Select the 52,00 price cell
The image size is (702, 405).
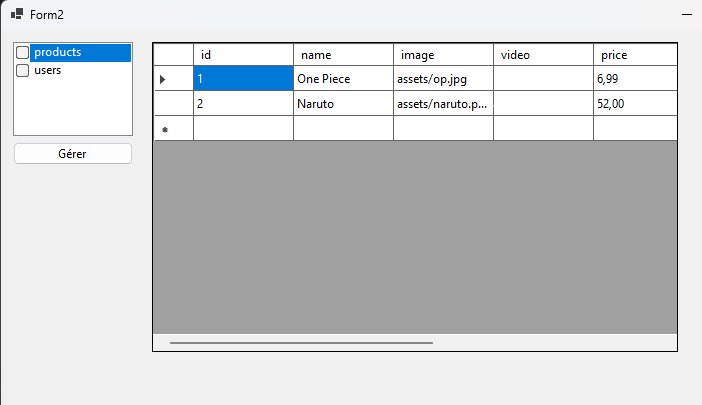635,104
